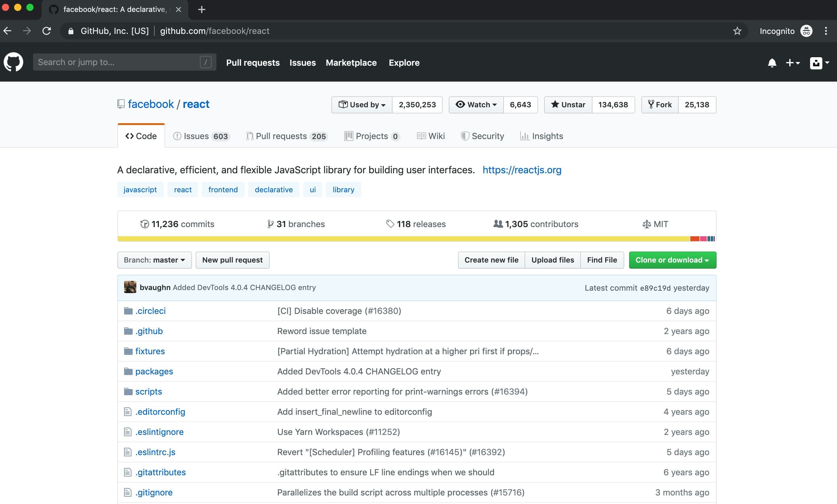Expand the Branch: master selector
This screenshot has width=837, height=504.
[154, 260]
